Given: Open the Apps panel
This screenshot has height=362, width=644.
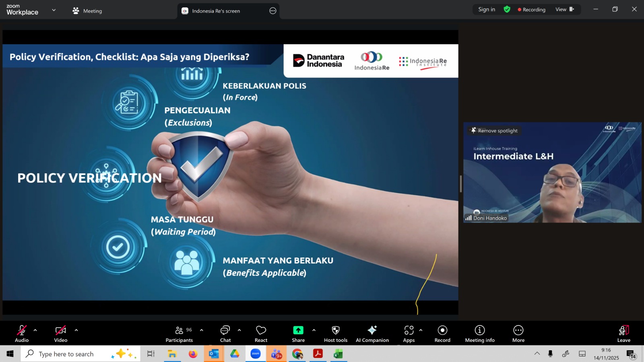Looking at the screenshot, I should 409,334.
